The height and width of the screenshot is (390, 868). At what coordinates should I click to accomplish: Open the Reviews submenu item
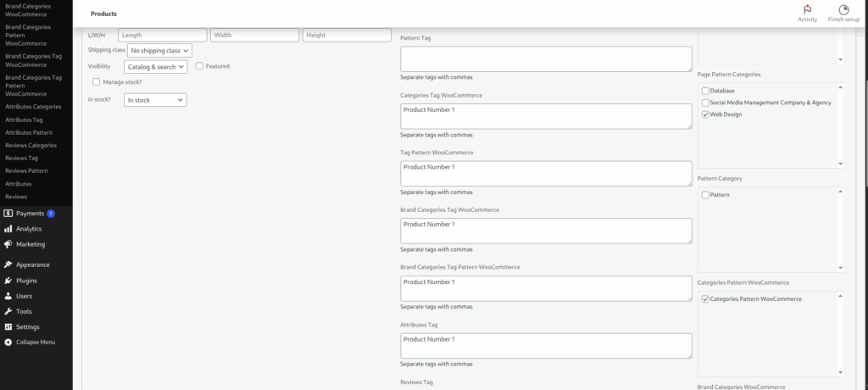(x=16, y=197)
